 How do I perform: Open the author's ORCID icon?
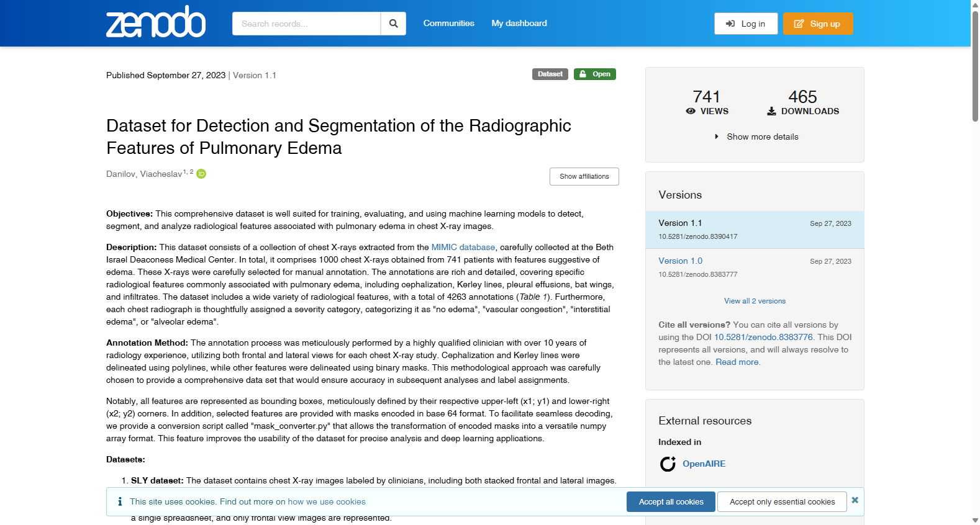click(x=201, y=174)
